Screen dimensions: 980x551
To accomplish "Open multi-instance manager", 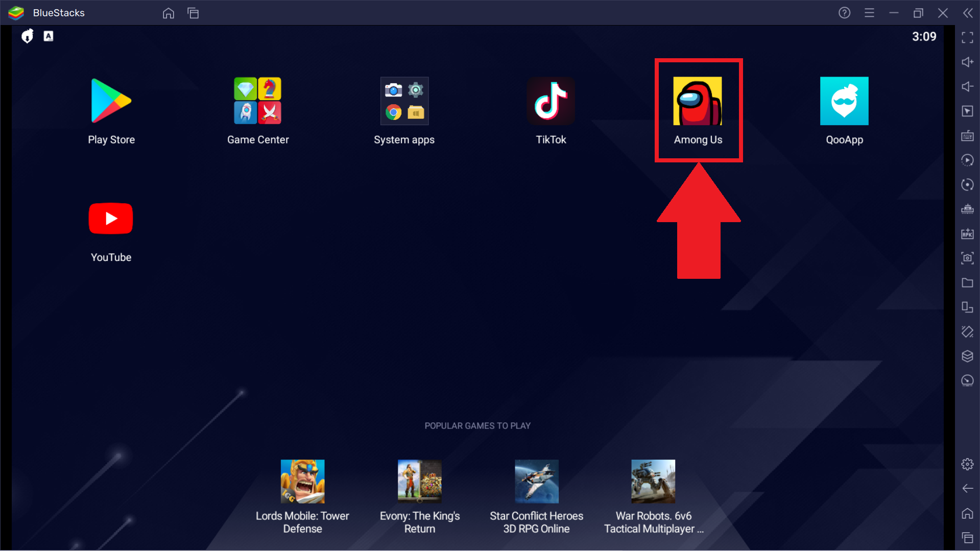I will [967, 356].
